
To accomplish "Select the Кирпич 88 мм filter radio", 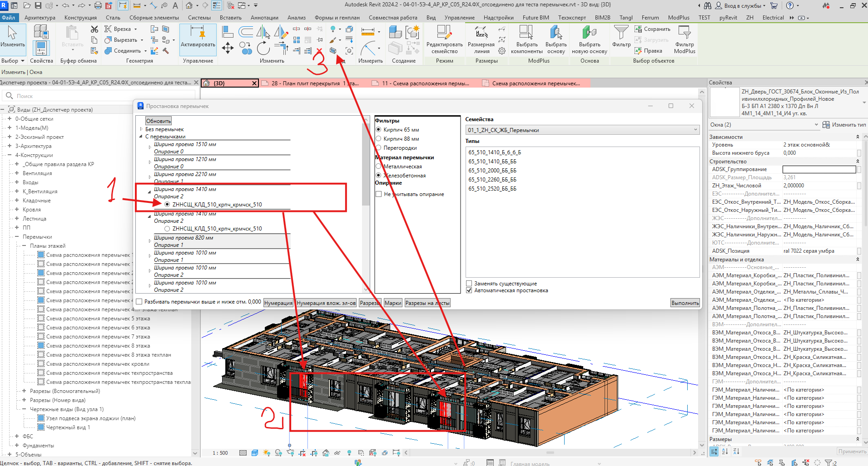I will (378, 139).
